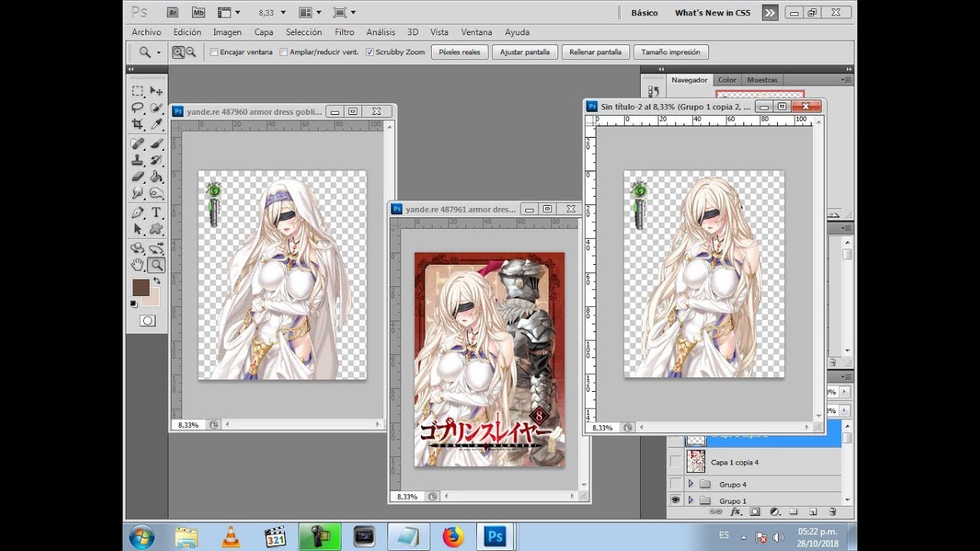Select the Horizontal Type tool
The width and height of the screenshot is (980, 551).
[156, 212]
